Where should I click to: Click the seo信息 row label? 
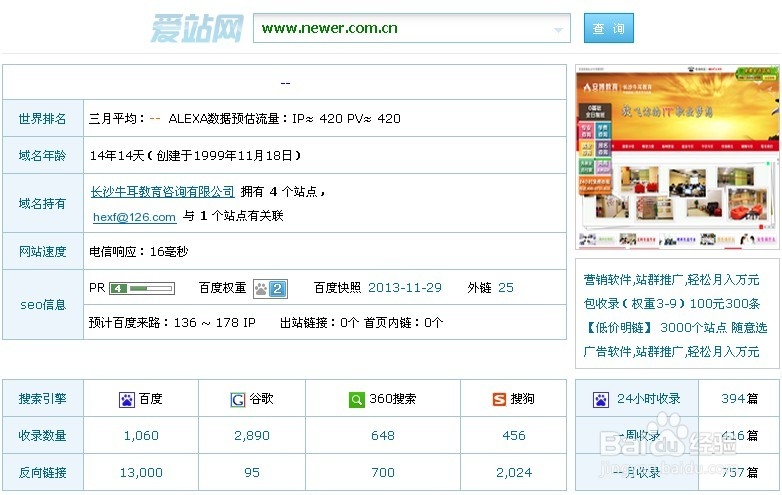(x=43, y=305)
